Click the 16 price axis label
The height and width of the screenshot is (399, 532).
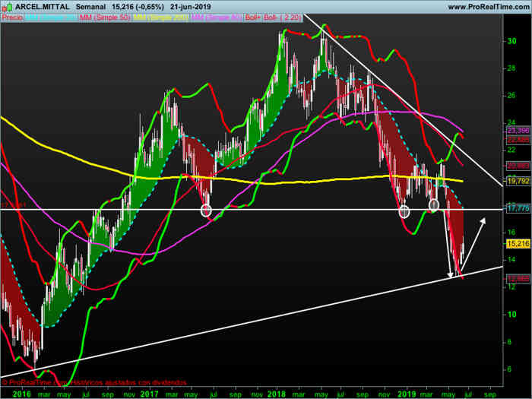[511, 233]
